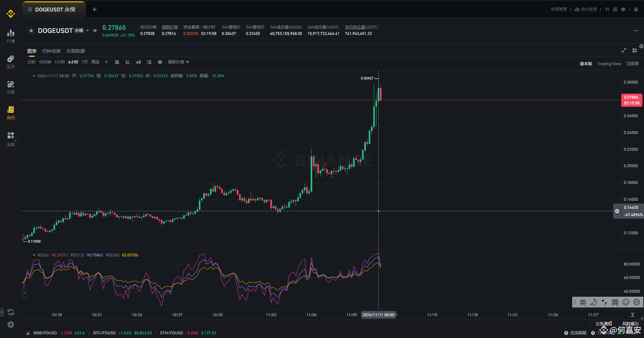The height and width of the screenshot is (338, 644).
Task: Open chart settings gear in toolbar
Action: click(x=160, y=62)
